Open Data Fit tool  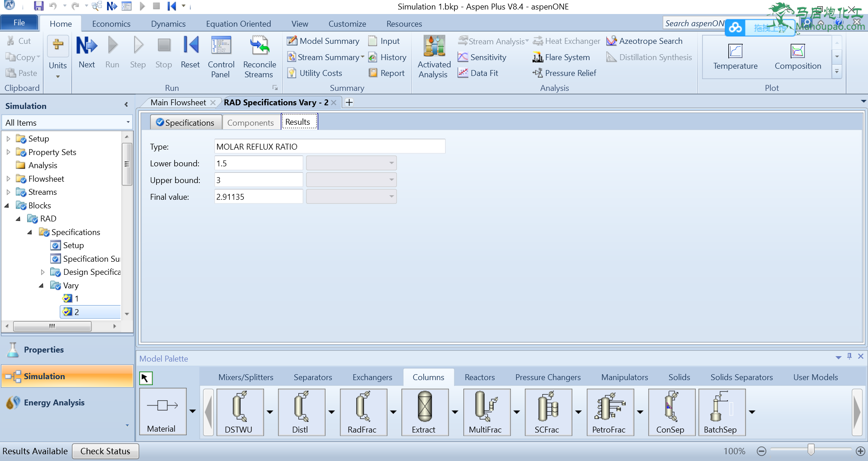tap(478, 73)
